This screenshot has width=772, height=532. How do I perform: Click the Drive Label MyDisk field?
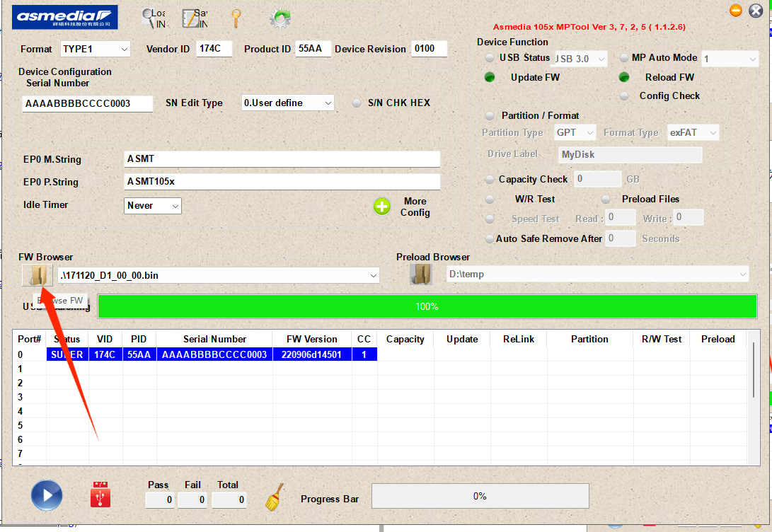[630, 154]
